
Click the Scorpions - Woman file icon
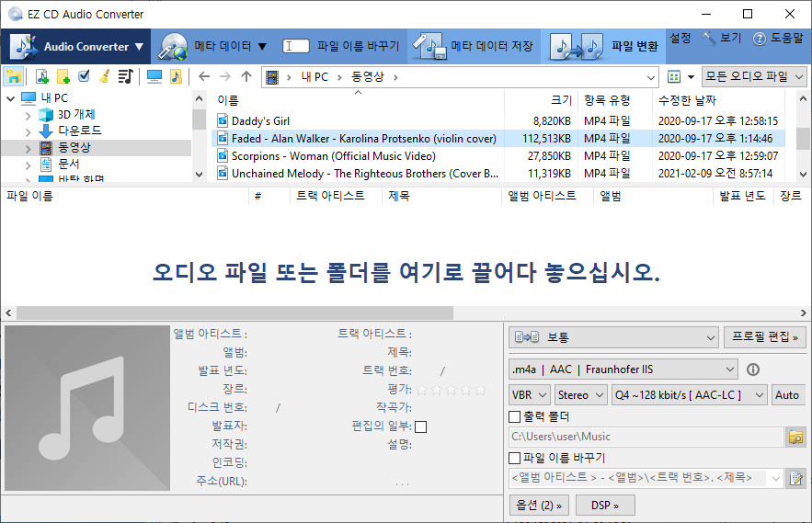223,155
